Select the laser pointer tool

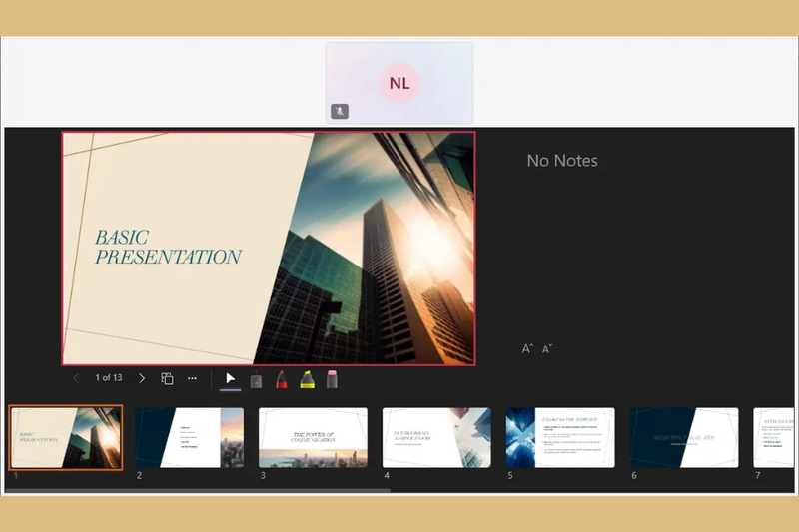pyautogui.click(x=256, y=379)
